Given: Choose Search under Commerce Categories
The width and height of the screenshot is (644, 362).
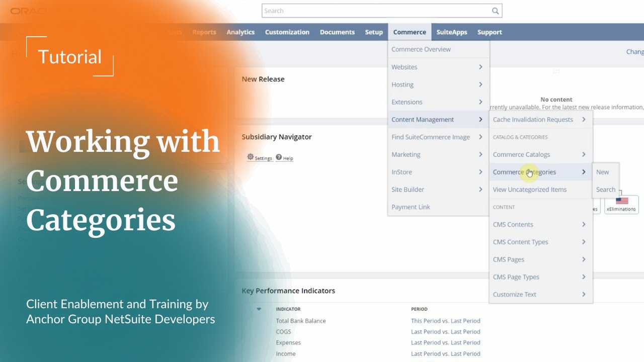Looking at the screenshot, I should click(x=606, y=190).
